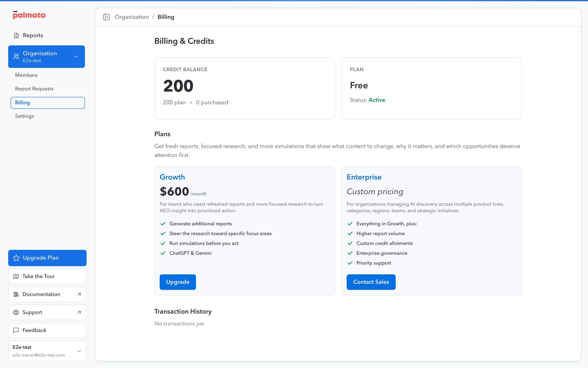Click the Free plan name
The height and width of the screenshot is (368, 588).
pos(359,85)
